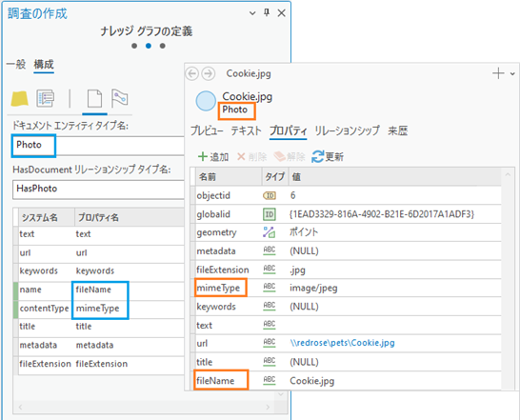This screenshot has width=520, height=420.
Task: Click the ABC type icon in fileExtension row
Action: [x=270, y=270]
